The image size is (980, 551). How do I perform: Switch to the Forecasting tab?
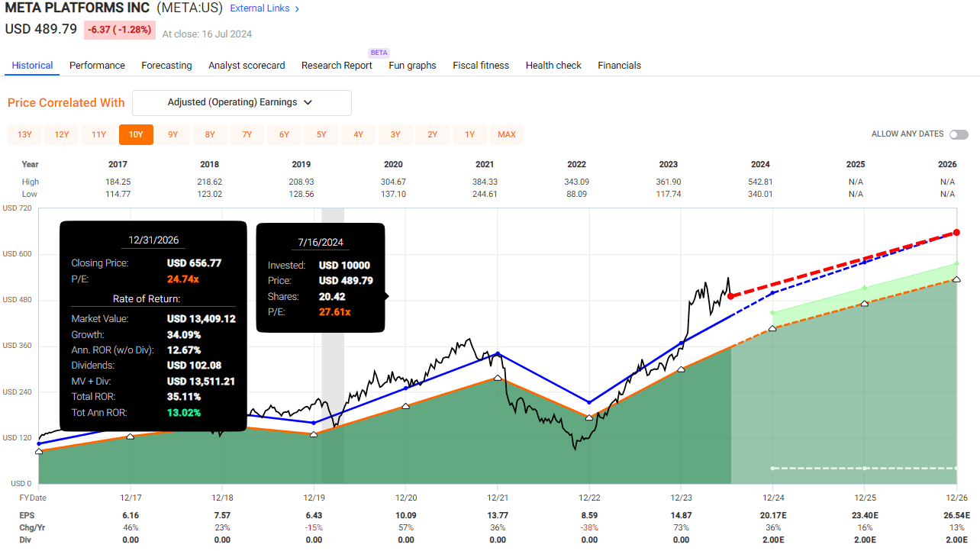[166, 66]
